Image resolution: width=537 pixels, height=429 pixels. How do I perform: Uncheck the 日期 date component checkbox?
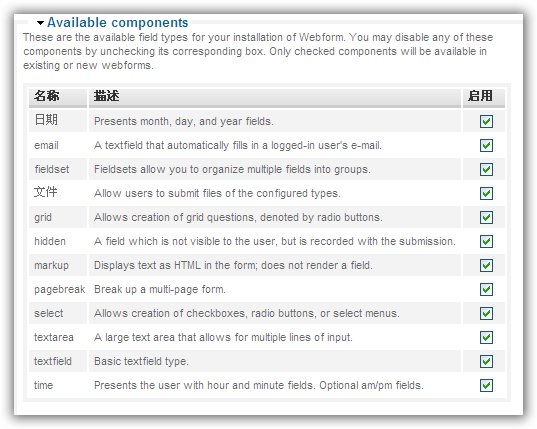coord(486,121)
